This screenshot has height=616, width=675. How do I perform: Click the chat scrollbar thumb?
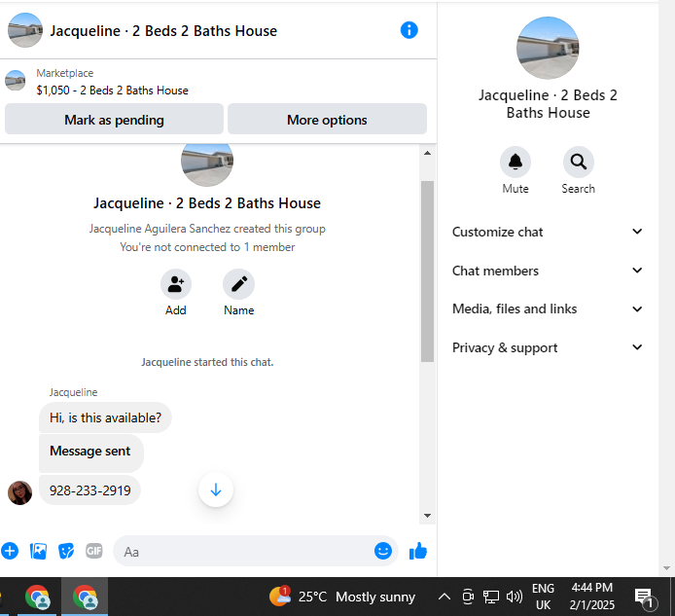pyautogui.click(x=427, y=272)
